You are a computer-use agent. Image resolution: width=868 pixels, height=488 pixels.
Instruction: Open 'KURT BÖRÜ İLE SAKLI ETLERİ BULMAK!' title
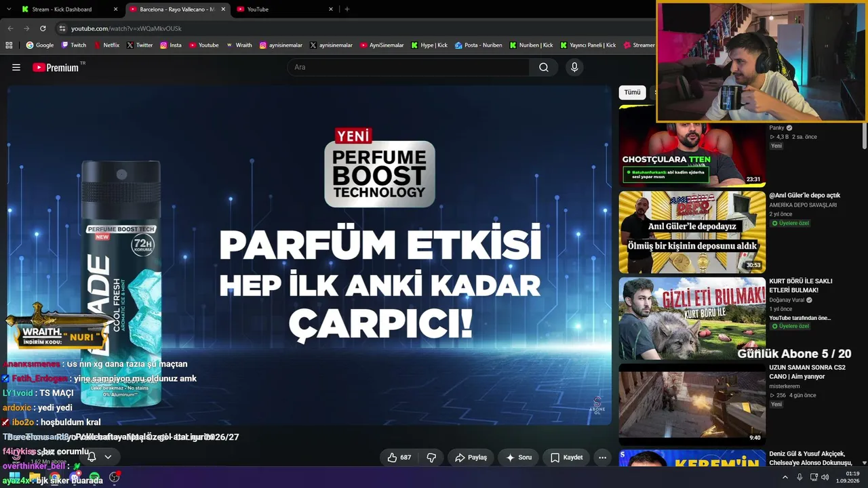[801, 285]
